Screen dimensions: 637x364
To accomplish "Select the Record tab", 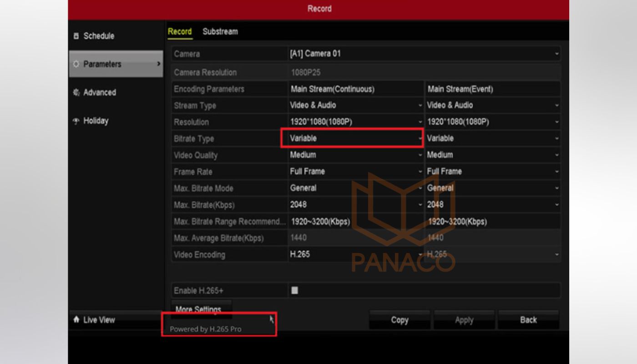I will pos(180,32).
